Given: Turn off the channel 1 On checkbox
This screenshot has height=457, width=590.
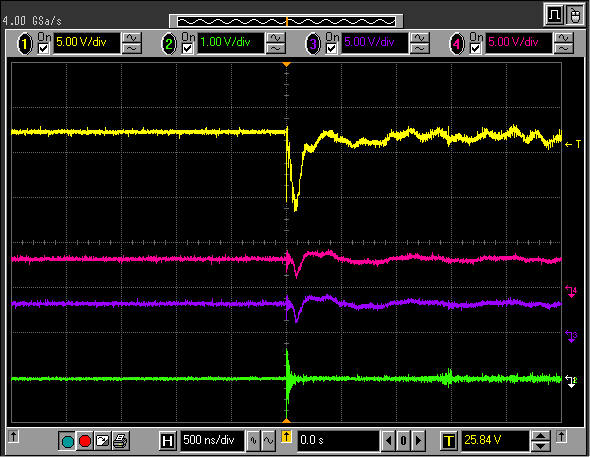Looking at the screenshot, I should pos(44,49).
